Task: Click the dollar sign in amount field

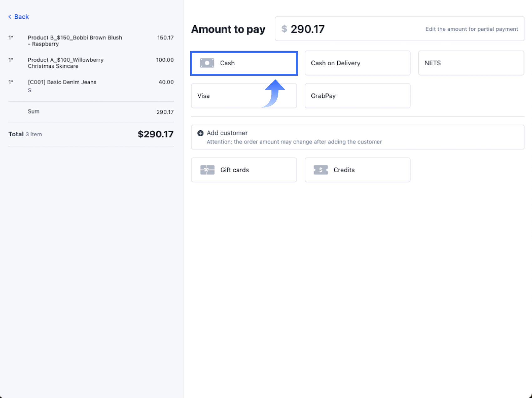Action: tap(284, 29)
